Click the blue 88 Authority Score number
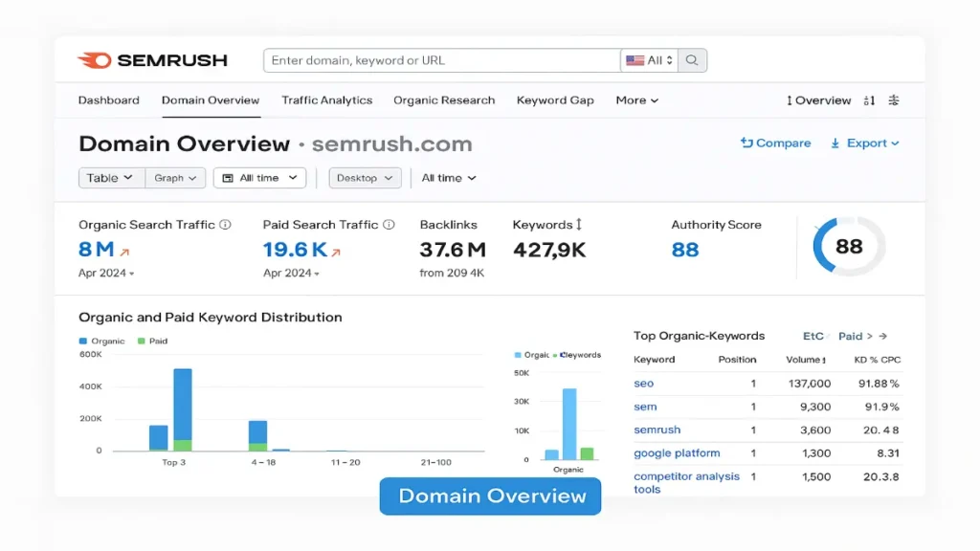980x551 pixels. (x=685, y=250)
